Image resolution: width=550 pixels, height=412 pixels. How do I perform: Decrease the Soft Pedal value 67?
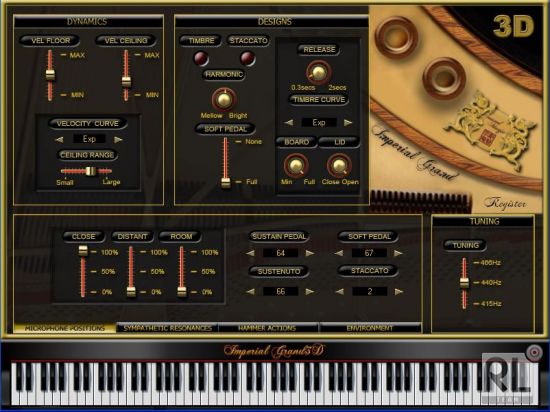[x=339, y=253]
